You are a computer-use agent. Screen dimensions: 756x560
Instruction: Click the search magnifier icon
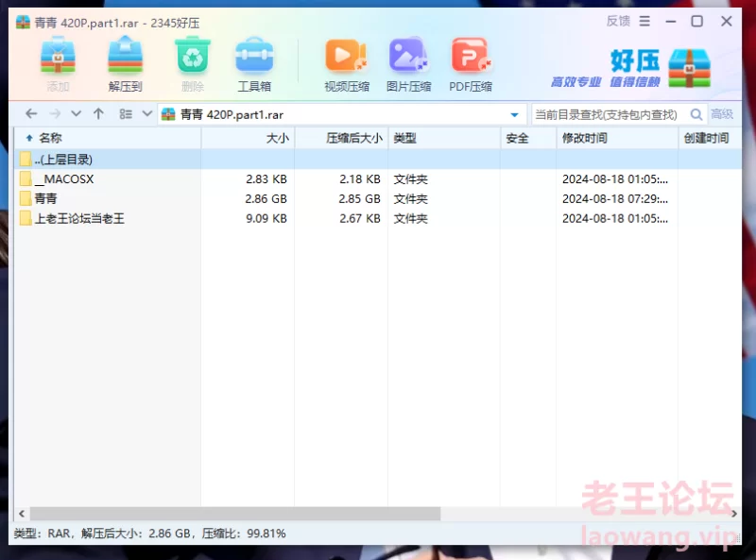click(x=696, y=114)
